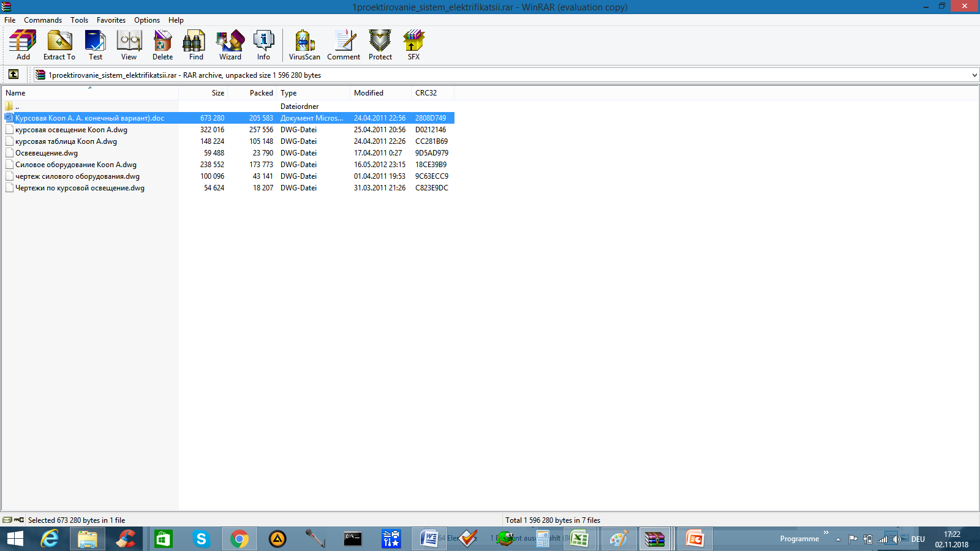The width and height of the screenshot is (980, 551).
Task: Open AIMP player from taskbar
Action: [x=277, y=539]
